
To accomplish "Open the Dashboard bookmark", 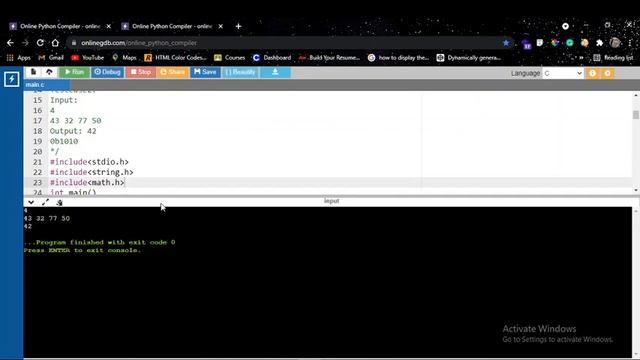I will pyautogui.click(x=272, y=58).
